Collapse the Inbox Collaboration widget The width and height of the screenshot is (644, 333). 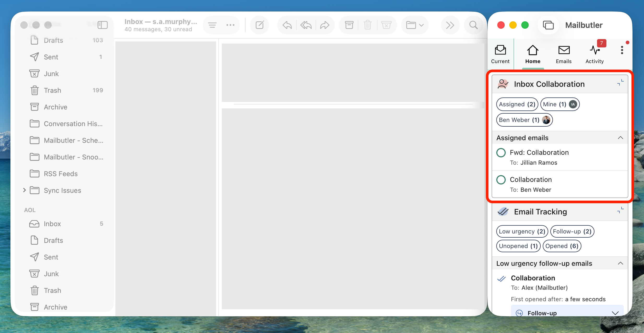(620, 82)
